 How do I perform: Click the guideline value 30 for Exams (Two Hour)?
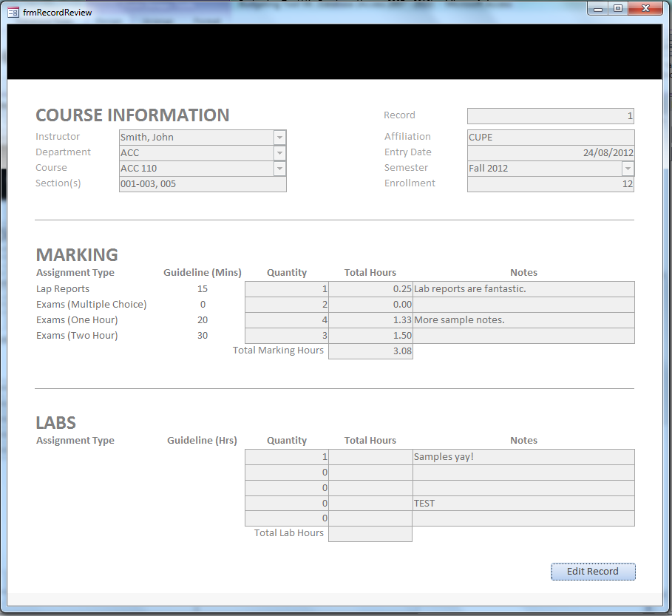click(x=203, y=335)
